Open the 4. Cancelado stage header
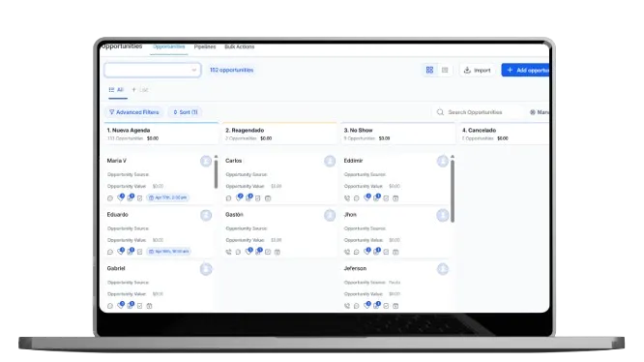The image size is (644, 362). tap(505, 134)
